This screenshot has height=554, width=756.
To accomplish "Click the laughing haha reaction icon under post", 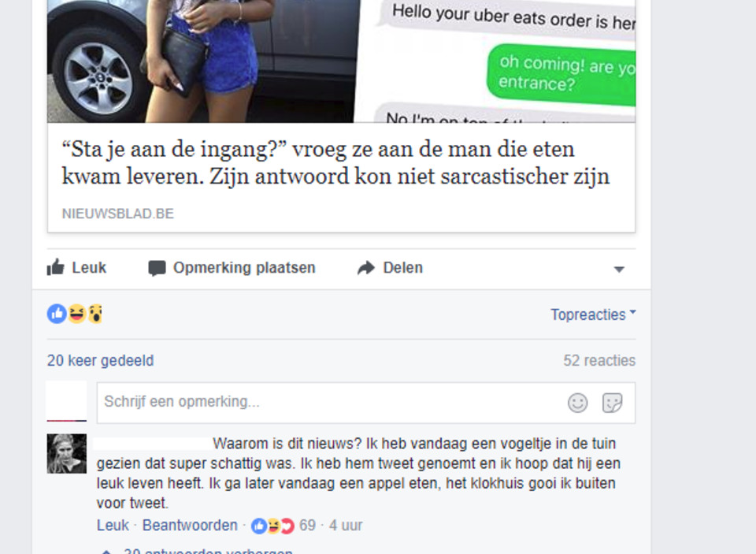I will click(76, 314).
